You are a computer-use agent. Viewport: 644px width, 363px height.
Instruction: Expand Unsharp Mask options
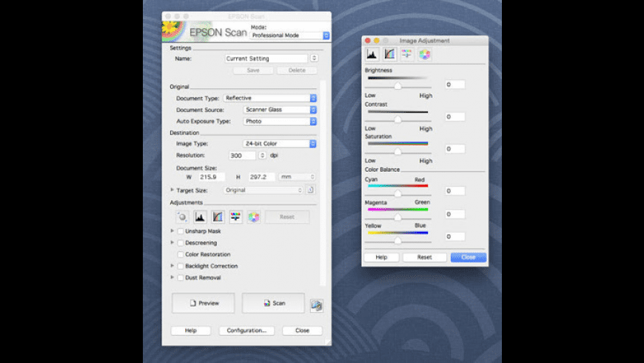[172, 231]
